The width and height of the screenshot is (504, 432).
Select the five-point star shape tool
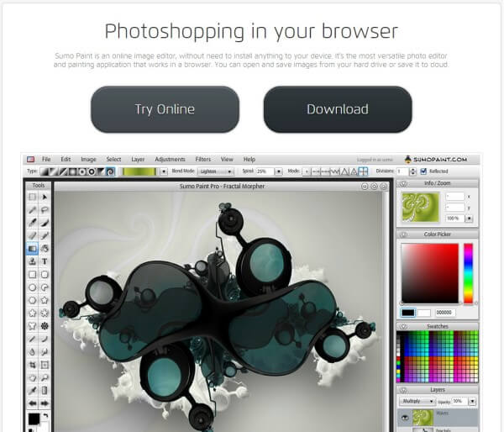point(45,300)
